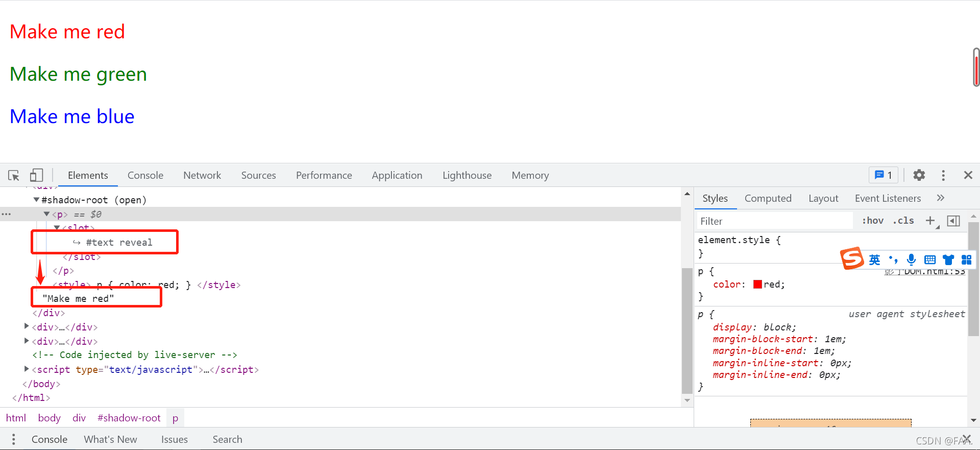
Task: Open the drawer Console tab
Action: click(50, 439)
